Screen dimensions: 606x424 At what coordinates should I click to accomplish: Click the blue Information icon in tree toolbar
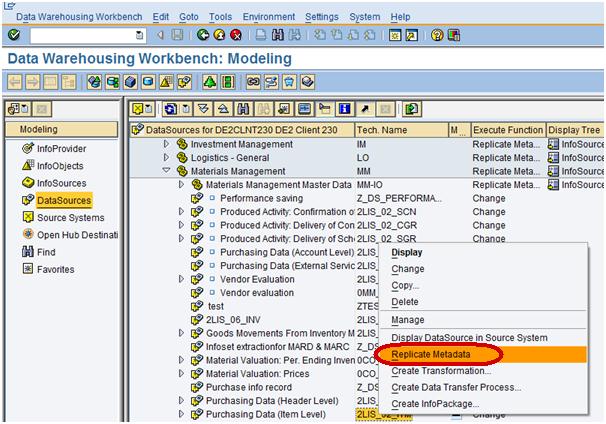pyautogui.click(x=344, y=107)
